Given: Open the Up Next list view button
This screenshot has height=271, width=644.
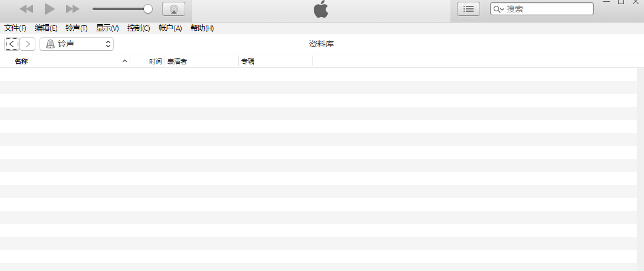Looking at the screenshot, I should tap(469, 9).
